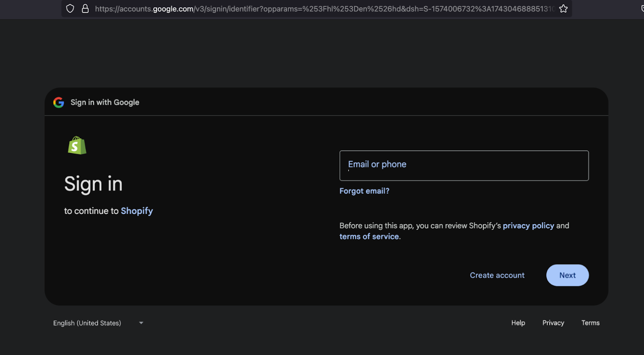Click the 'Sign in' heading
Viewport: 644px width, 355px height.
[x=93, y=184]
